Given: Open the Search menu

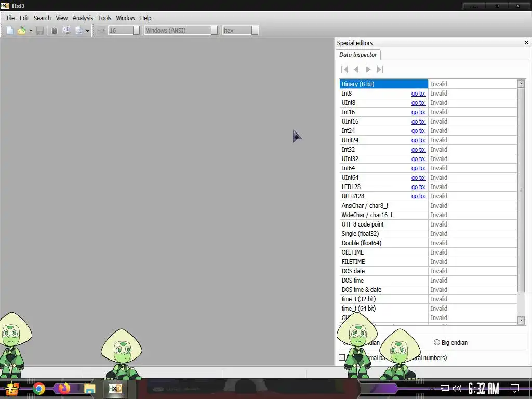Looking at the screenshot, I should pos(42,18).
